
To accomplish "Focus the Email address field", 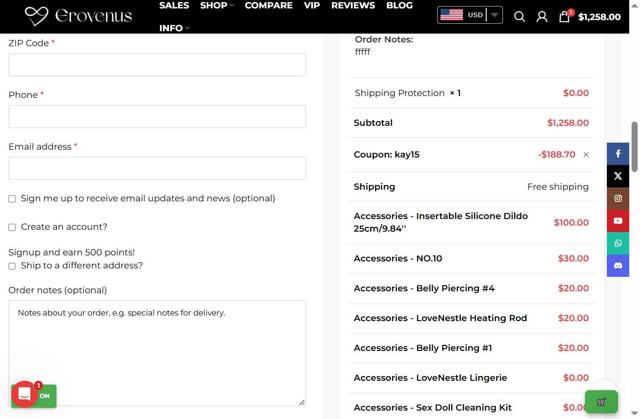I will click(x=157, y=168).
